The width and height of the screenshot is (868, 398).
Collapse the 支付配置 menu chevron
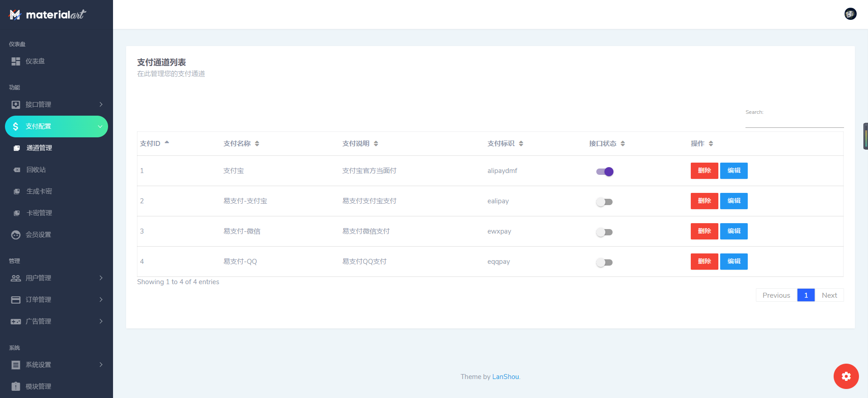click(100, 126)
